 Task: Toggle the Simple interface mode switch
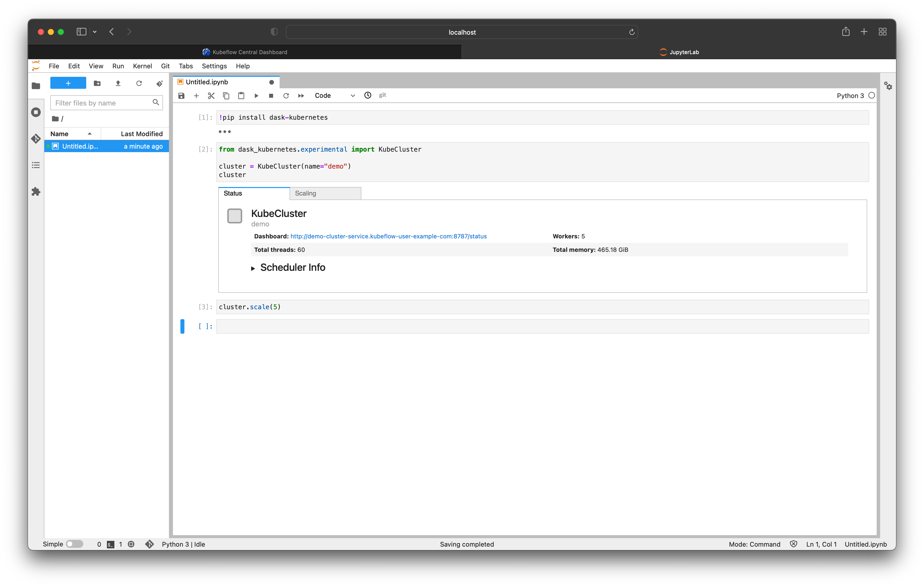click(x=74, y=544)
